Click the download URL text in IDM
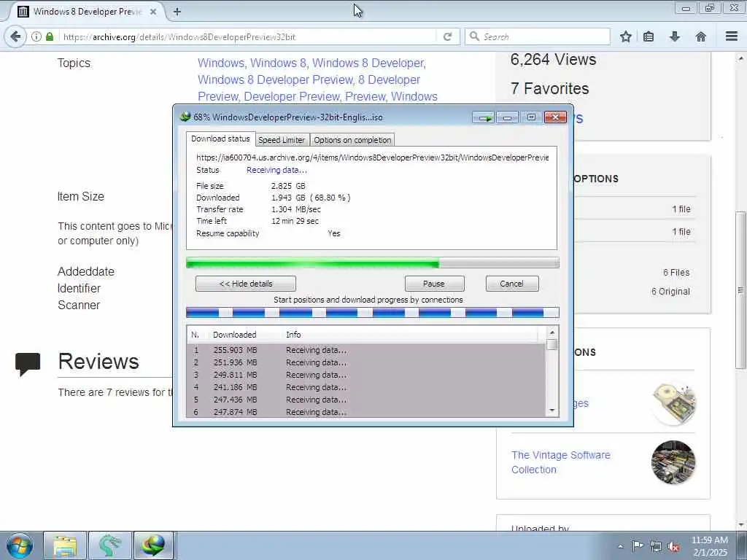 tap(373, 157)
